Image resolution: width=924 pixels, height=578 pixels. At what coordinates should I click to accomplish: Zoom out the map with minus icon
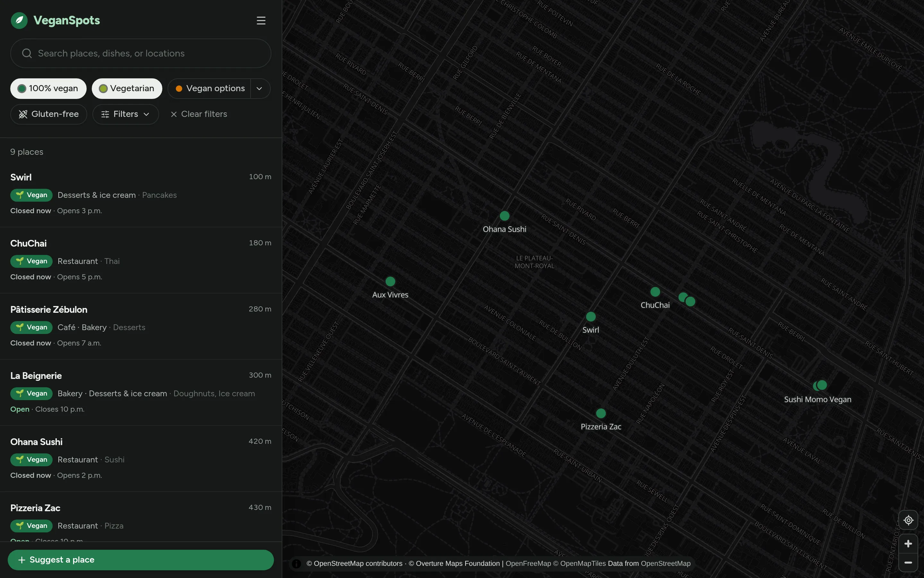click(x=908, y=563)
